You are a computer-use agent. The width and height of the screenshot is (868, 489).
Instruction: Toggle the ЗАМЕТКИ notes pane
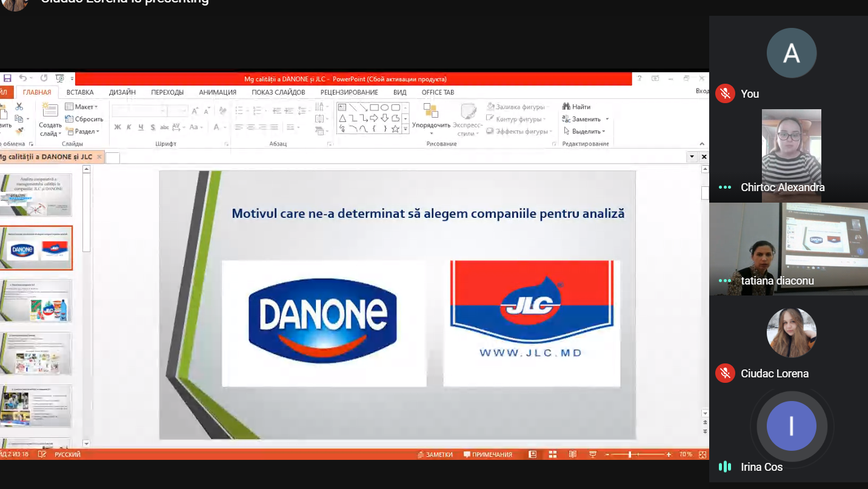[435, 454]
